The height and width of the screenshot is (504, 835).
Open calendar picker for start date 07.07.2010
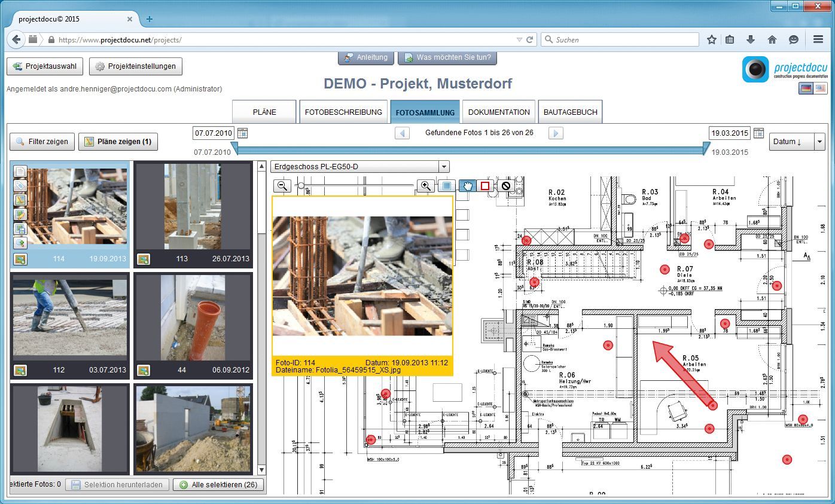click(x=242, y=133)
